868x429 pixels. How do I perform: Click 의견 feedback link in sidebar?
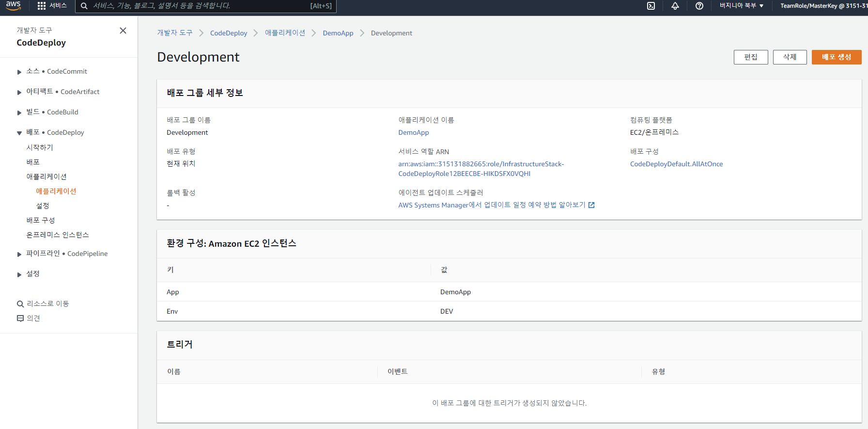pos(33,318)
